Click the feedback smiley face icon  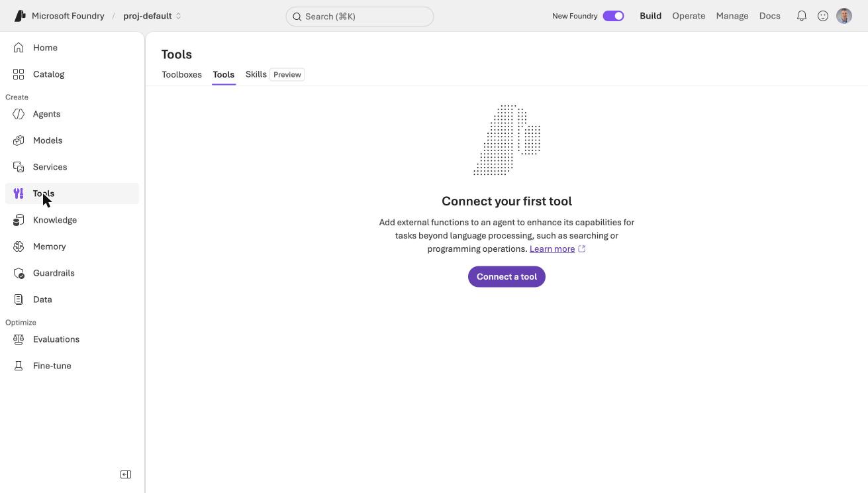823,16
